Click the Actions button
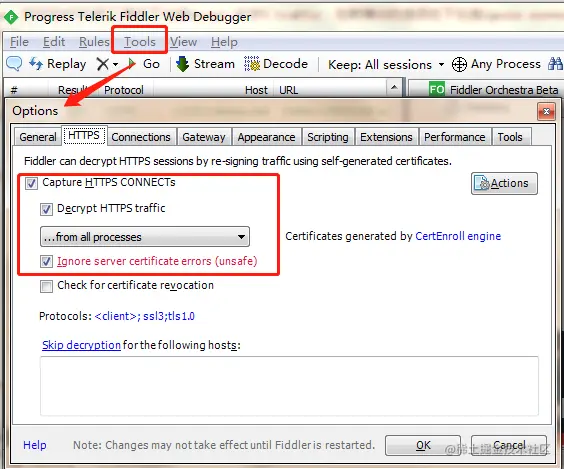The width and height of the screenshot is (564, 469). pos(504,183)
